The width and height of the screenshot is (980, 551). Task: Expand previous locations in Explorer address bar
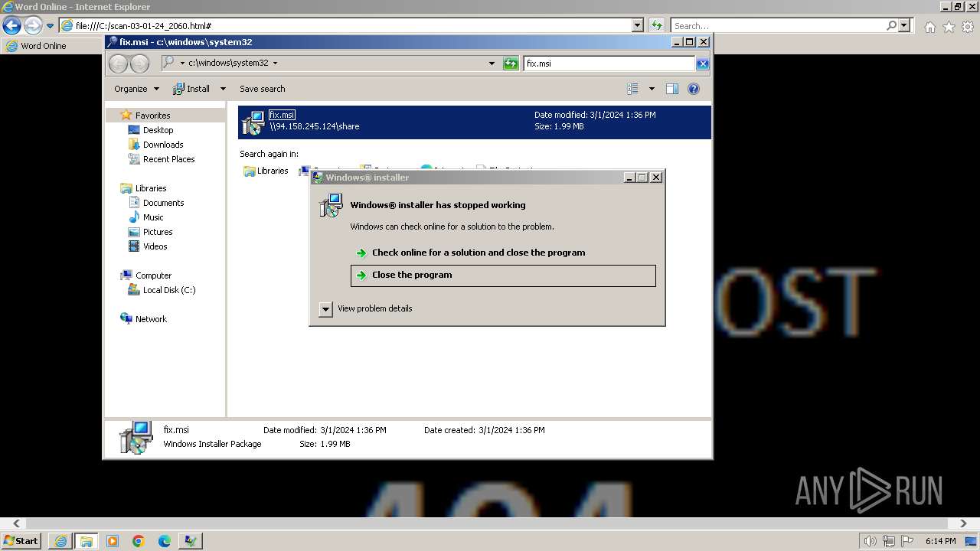click(x=492, y=64)
